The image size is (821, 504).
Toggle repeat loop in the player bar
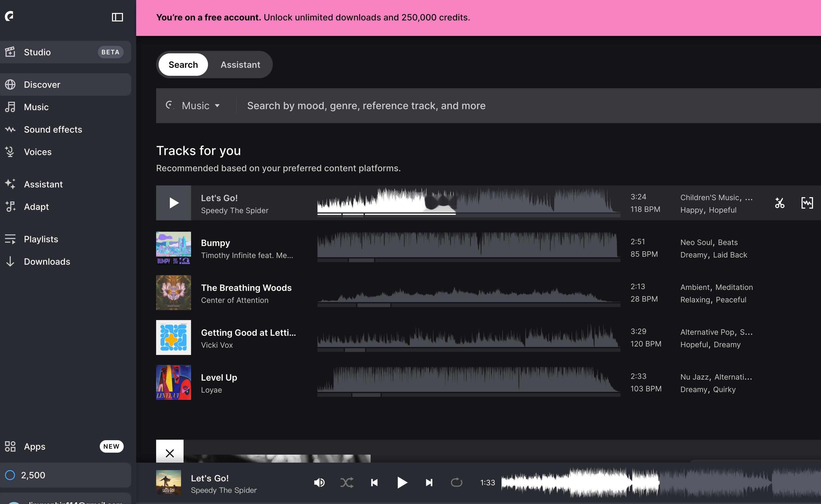[x=456, y=482]
